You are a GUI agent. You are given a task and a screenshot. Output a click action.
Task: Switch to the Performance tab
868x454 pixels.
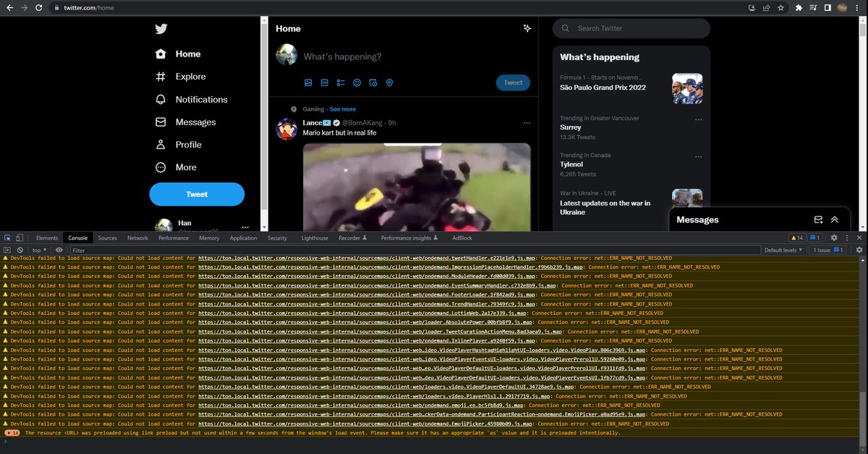[174, 237]
